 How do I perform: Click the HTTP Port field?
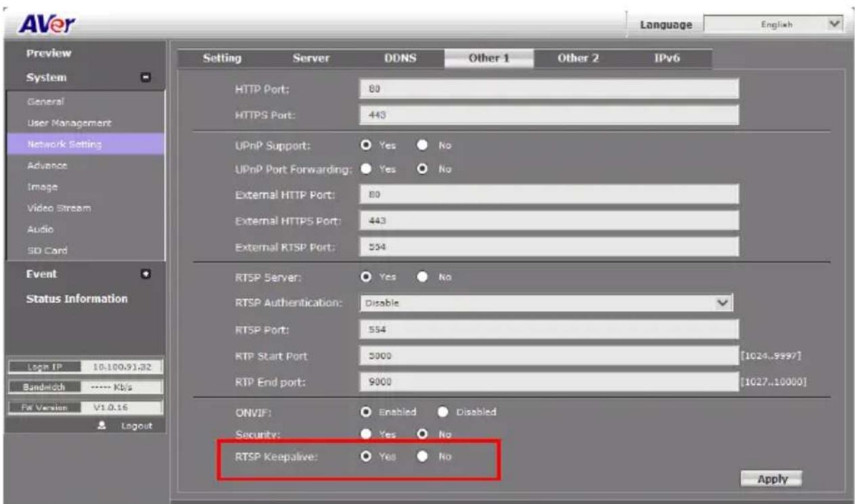(549, 89)
